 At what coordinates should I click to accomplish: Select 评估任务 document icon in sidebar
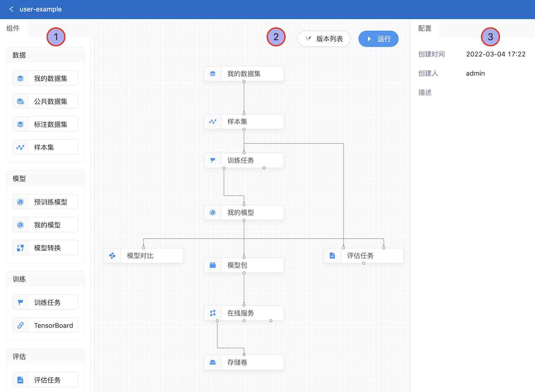pyautogui.click(x=20, y=380)
